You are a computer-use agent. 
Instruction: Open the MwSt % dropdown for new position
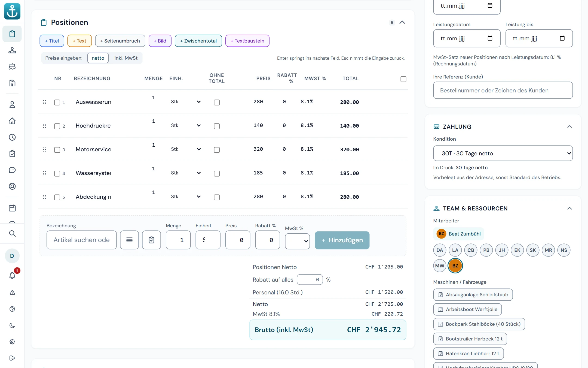coord(297,241)
